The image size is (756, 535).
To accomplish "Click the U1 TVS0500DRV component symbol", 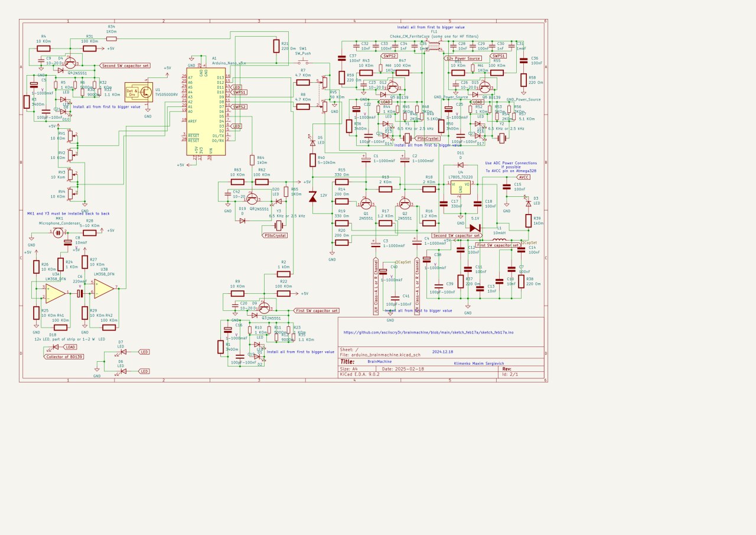I will pyautogui.click(x=139, y=92).
